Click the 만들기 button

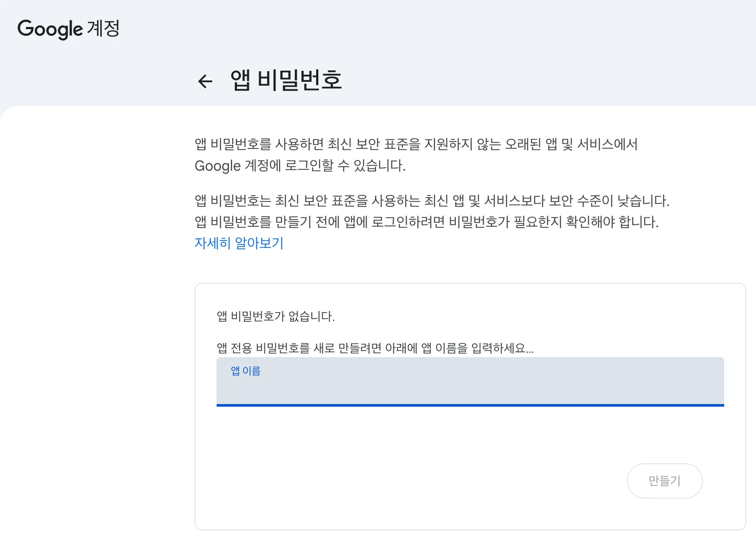point(664,481)
